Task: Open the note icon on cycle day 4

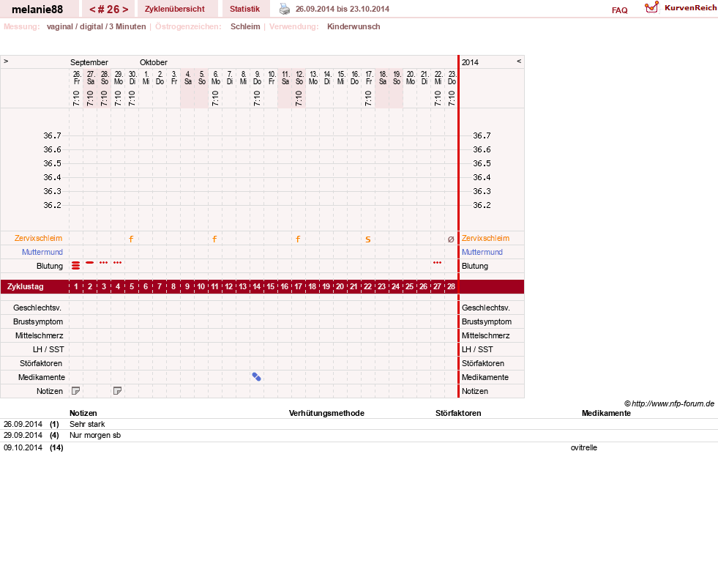Action: click(x=118, y=391)
